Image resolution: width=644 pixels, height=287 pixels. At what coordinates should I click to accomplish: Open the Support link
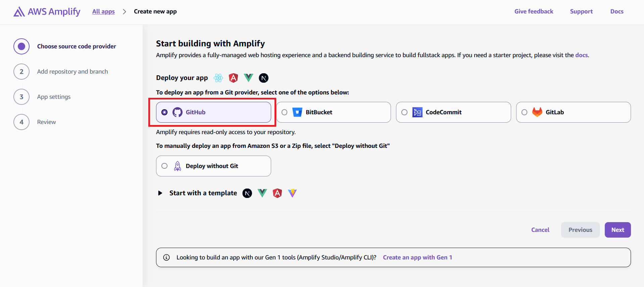[x=581, y=11]
